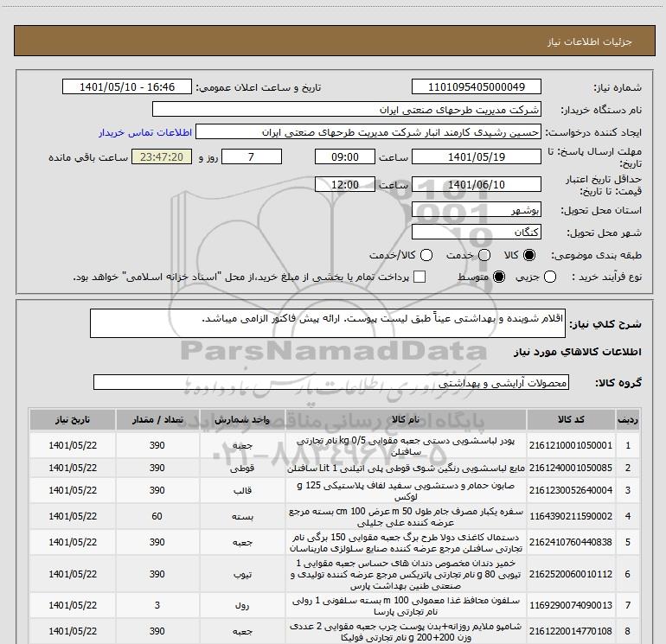Click the page header جزئیات اطلاعات نیاز
This screenshot has height=644, width=666.
pos(590,41)
